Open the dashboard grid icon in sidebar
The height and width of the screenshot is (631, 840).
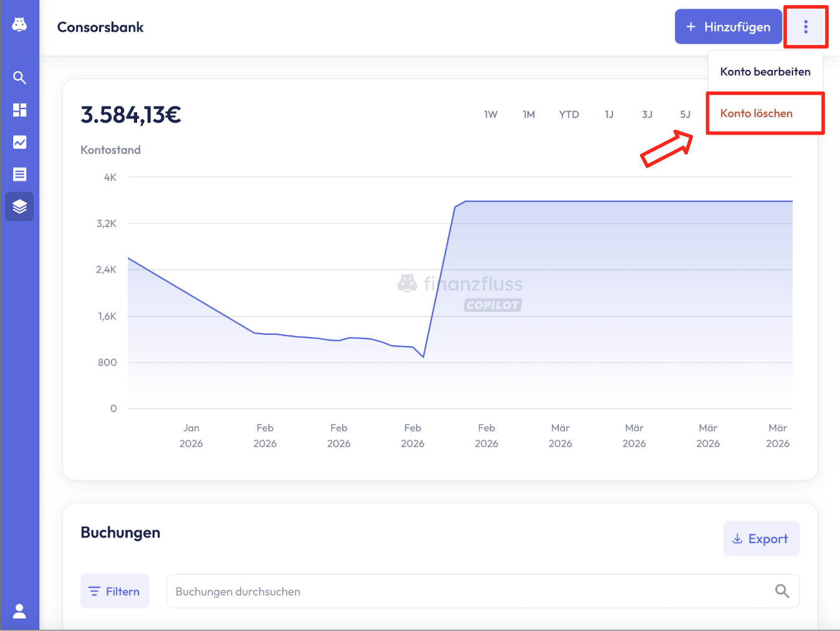(x=19, y=110)
